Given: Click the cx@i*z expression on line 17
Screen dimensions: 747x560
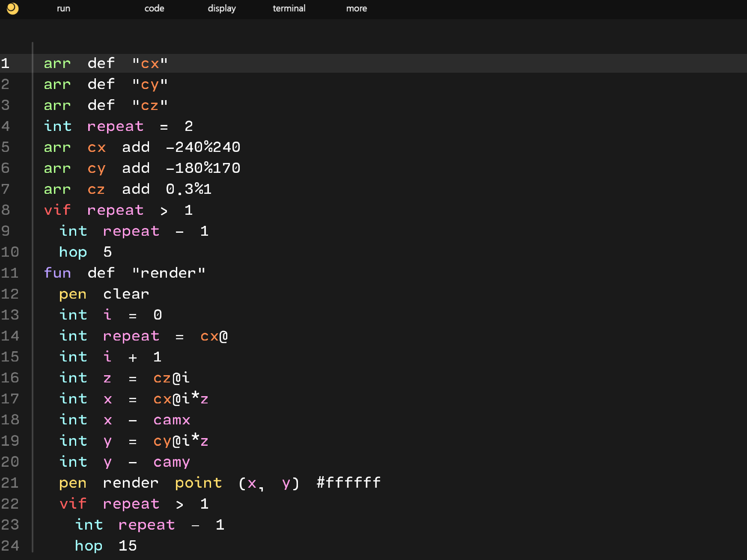Looking at the screenshot, I should coord(181,399).
